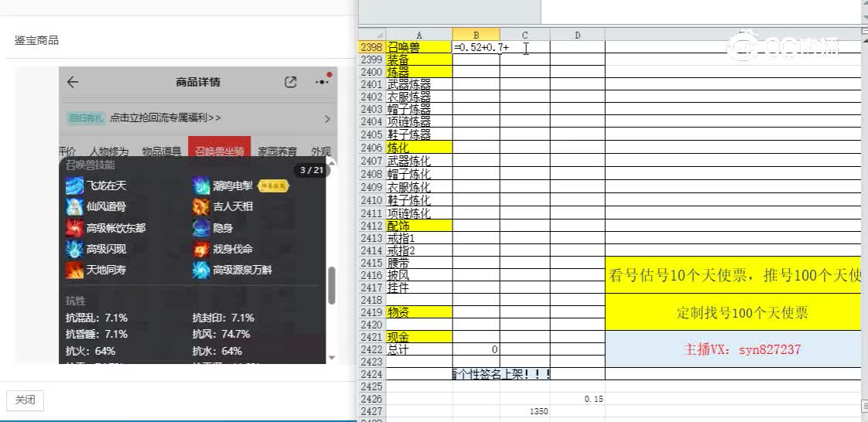Click the 回归有礼 tag on the banner
This screenshot has height=422, width=868.
(86, 117)
